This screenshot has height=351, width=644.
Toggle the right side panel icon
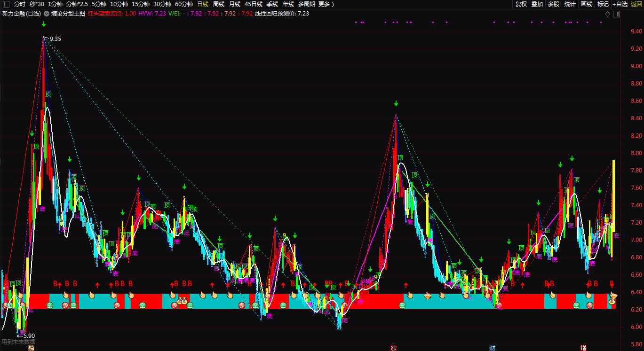616,14
